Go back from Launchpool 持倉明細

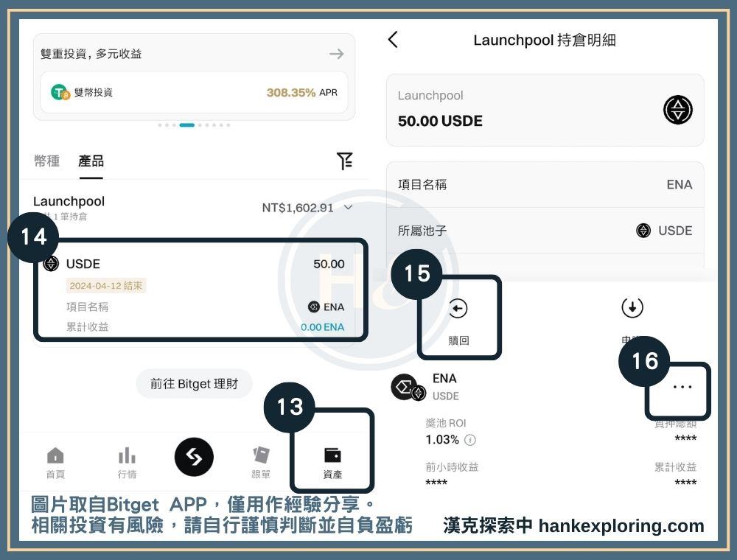click(393, 40)
